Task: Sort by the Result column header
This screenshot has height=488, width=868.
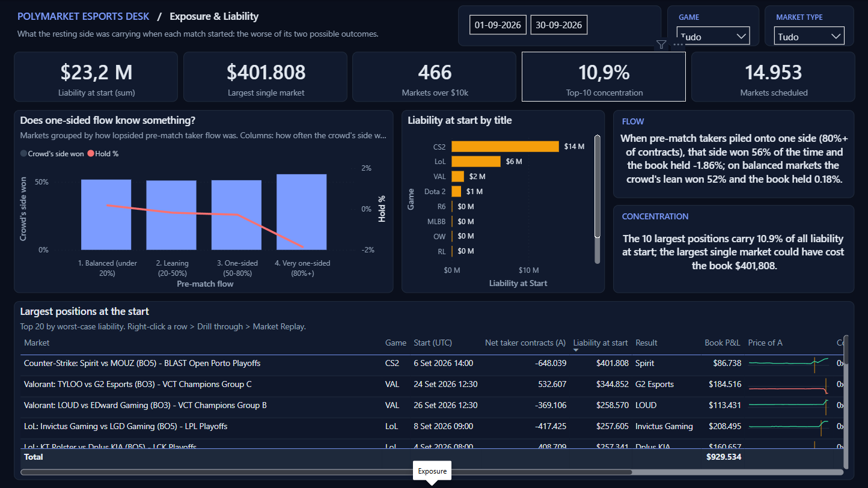Action: (x=646, y=343)
